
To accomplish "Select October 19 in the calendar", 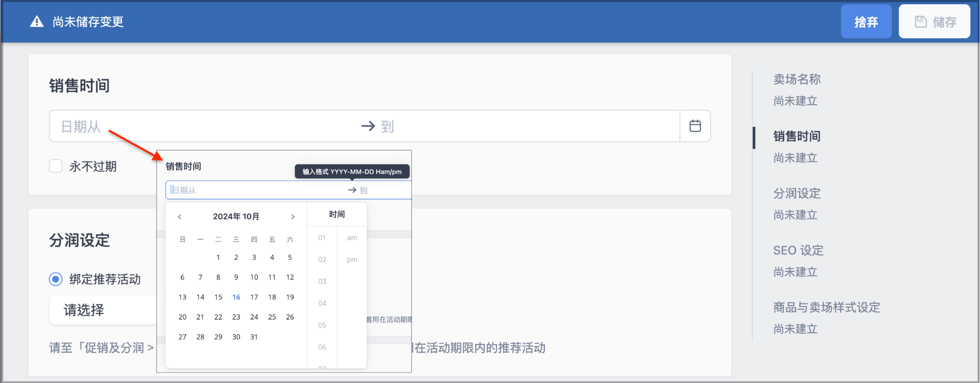I will 290,297.
